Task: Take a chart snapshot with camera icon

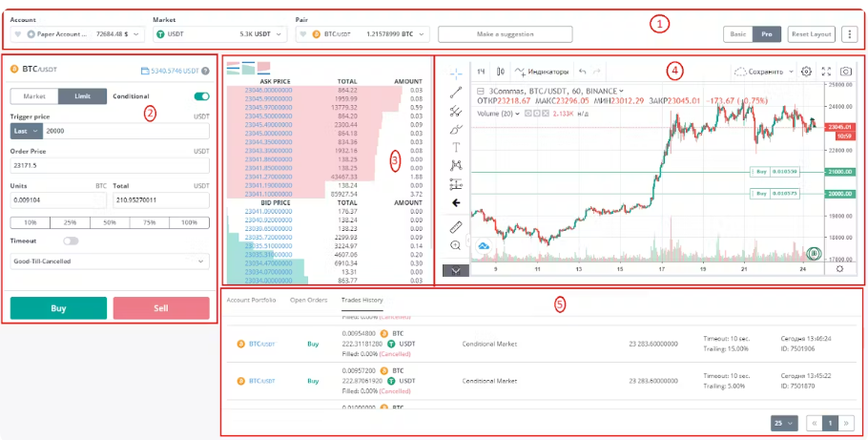Action: [x=846, y=71]
